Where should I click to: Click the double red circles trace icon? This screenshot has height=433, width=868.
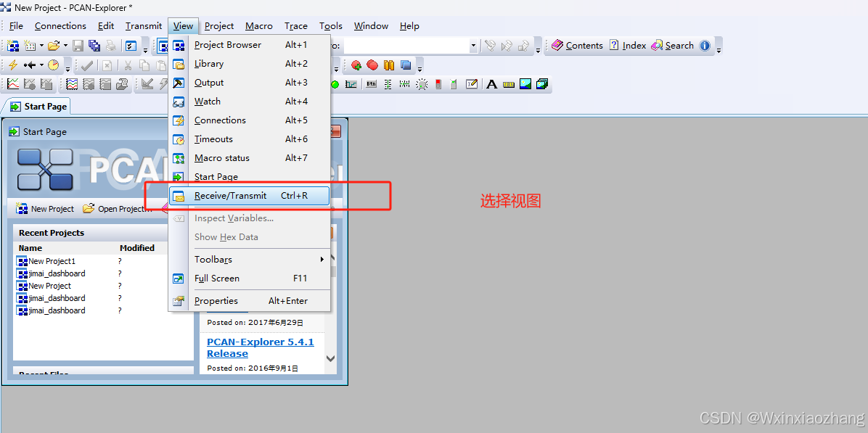[x=372, y=65]
